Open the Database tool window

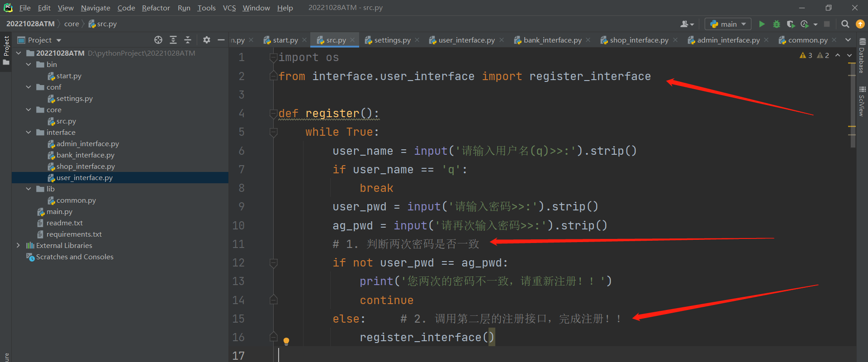point(862,55)
